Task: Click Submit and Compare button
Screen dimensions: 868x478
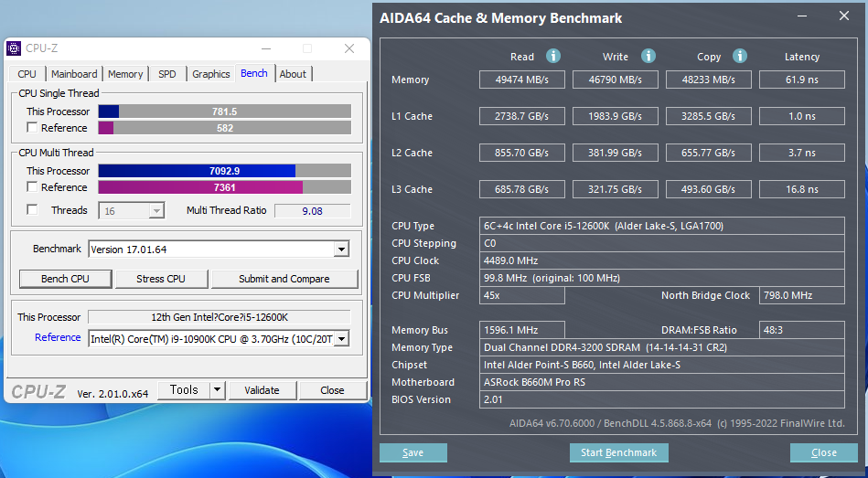Action: (284, 279)
